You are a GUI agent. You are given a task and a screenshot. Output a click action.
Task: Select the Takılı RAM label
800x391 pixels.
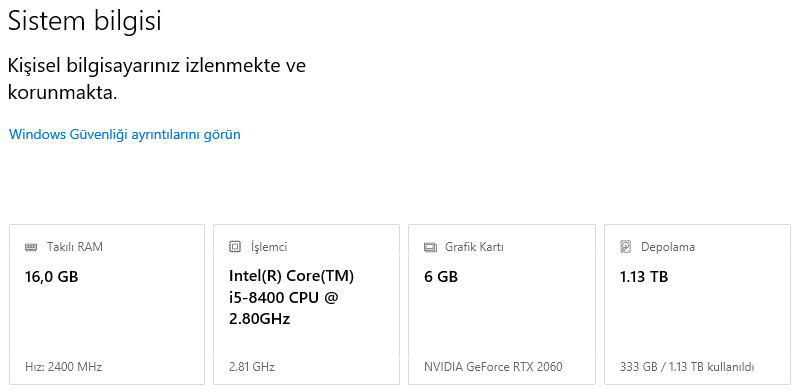(x=74, y=247)
